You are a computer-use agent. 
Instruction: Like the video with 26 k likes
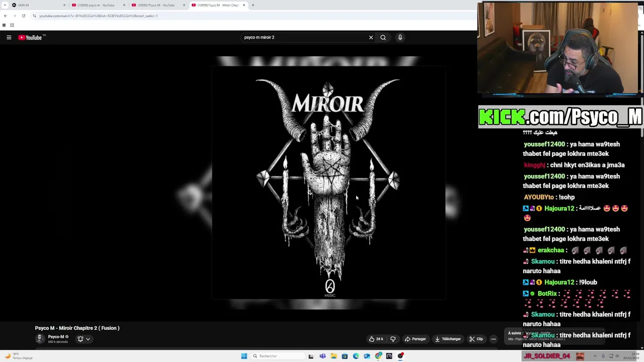[376, 339]
